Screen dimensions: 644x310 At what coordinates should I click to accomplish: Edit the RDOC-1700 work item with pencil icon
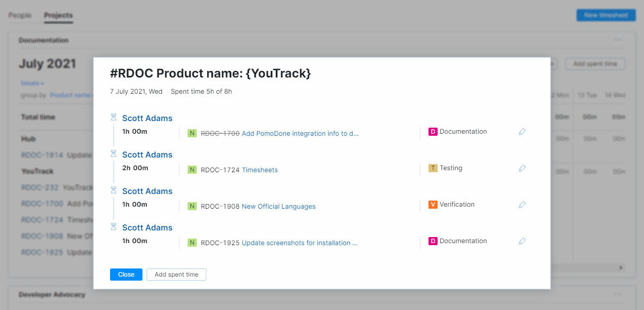522,132
